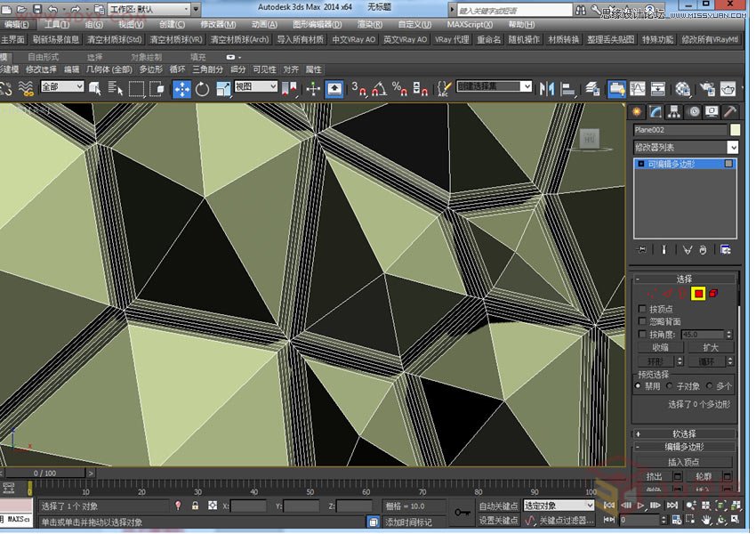
Task: Enable the 按顶点 checkbox
Action: (643, 309)
